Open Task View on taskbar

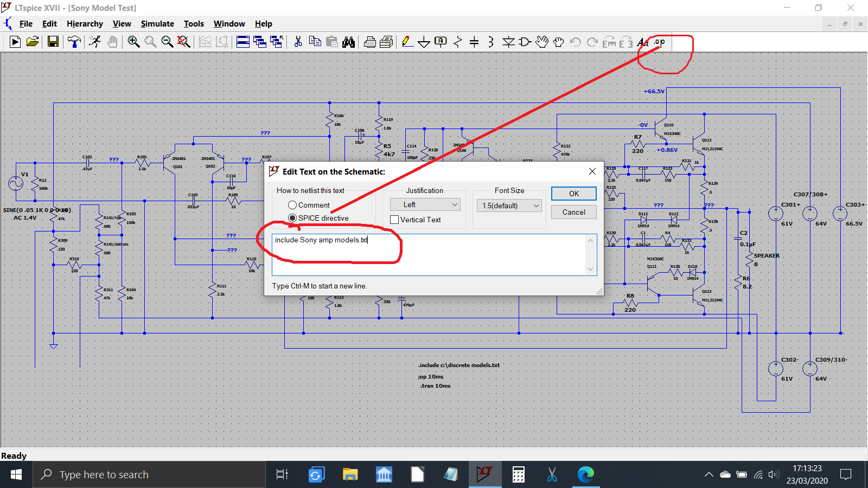[282, 474]
